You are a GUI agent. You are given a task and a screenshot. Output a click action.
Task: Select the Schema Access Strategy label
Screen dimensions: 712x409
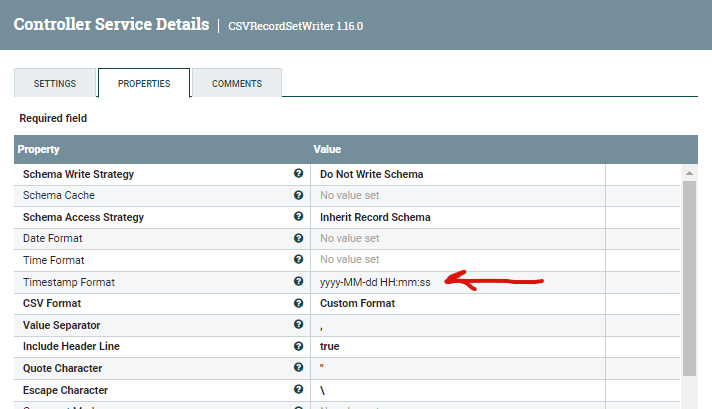tap(84, 217)
